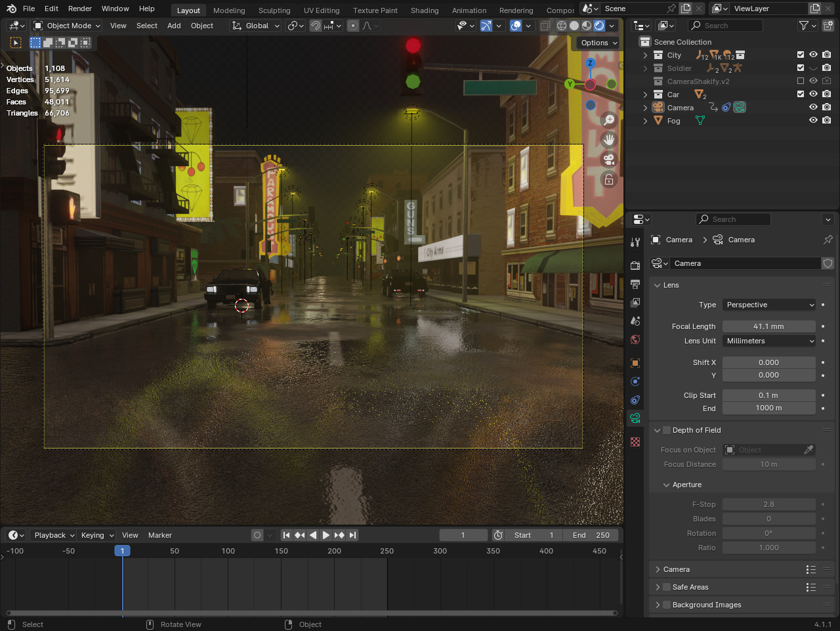Click the lock camera to view icon

point(609,179)
